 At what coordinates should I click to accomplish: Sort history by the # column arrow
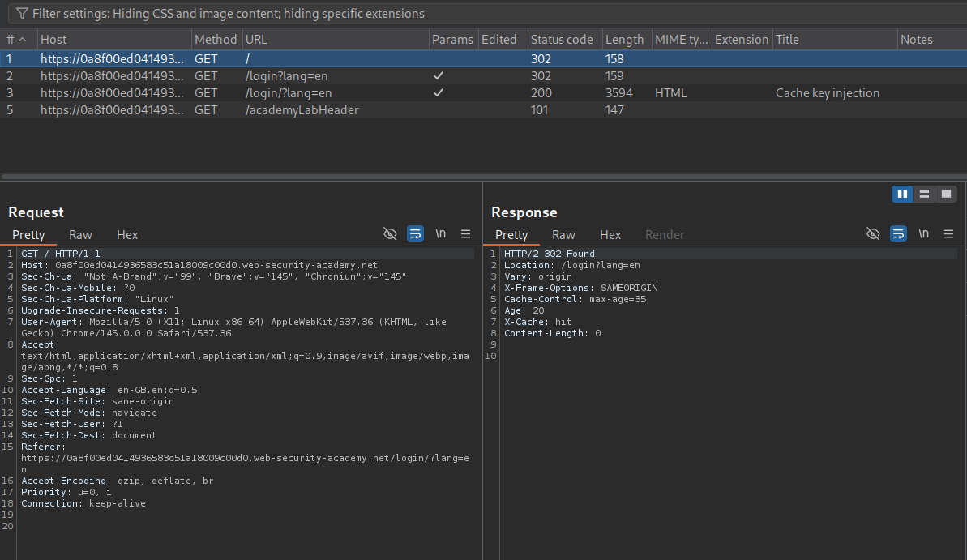tap(22, 40)
